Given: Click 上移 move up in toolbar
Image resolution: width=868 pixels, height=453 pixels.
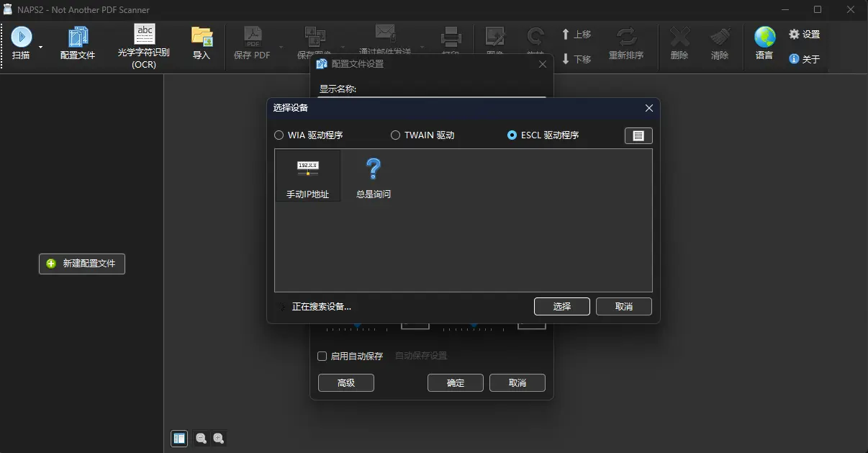Looking at the screenshot, I should [577, 35].
